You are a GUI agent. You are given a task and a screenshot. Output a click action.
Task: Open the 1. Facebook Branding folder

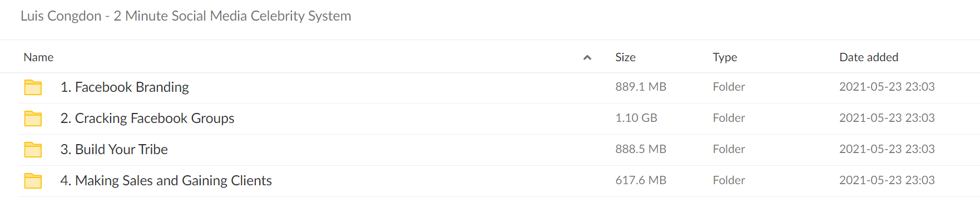tap(125, 87)
